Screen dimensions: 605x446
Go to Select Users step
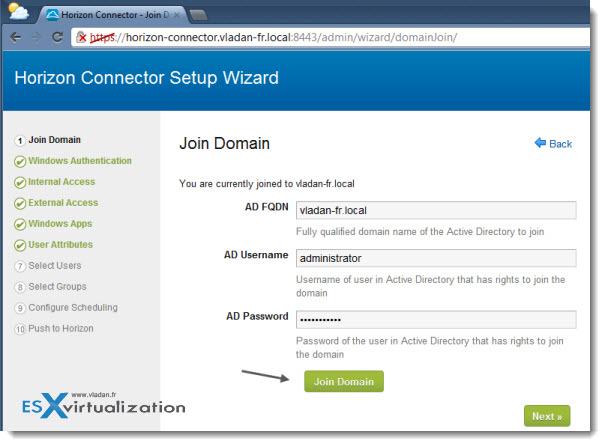coord(55,265)
